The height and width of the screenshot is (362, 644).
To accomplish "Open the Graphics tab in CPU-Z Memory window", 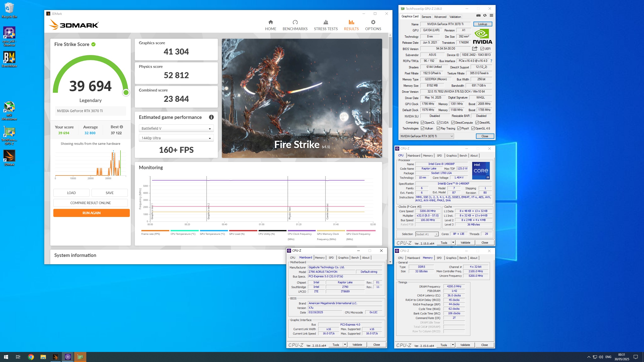I will (451, 258).
